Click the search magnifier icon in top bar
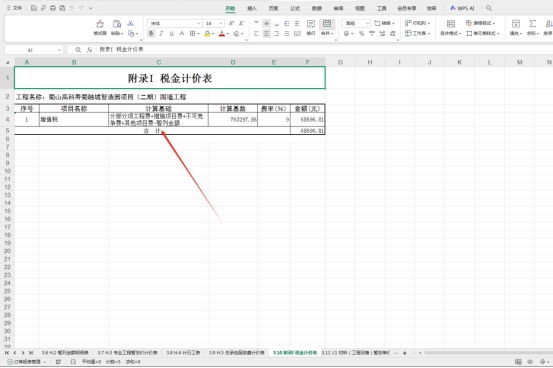 [489, 8]
